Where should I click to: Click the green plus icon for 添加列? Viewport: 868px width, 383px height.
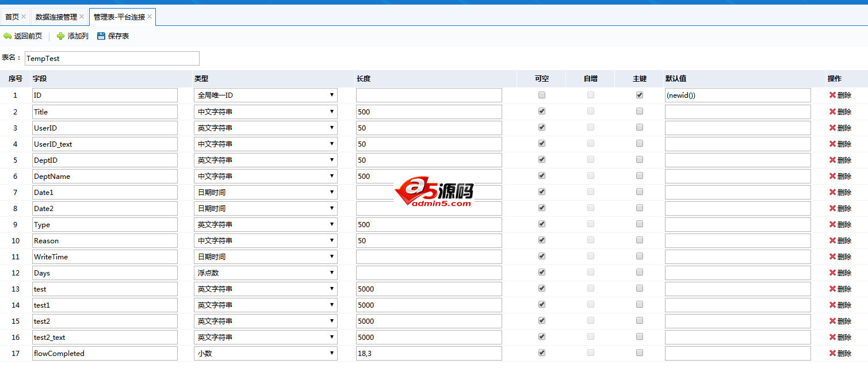(61, 36)
